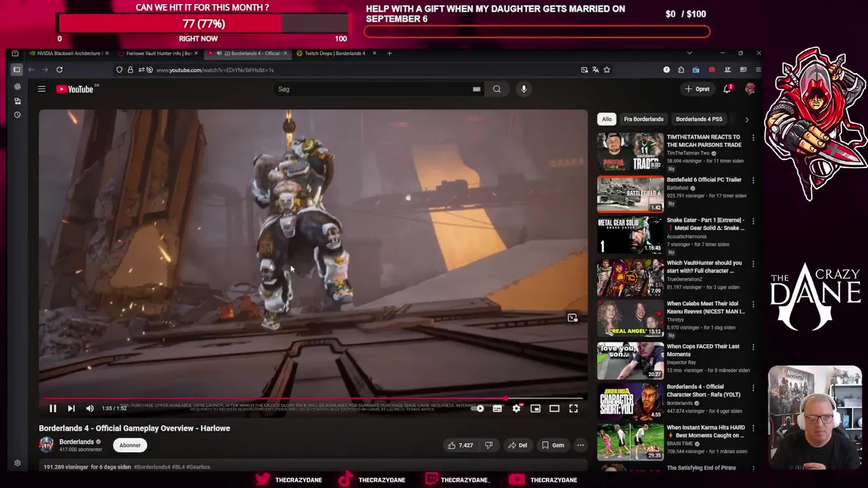The width and height of the screenshot is (868, 488).
Task: Open YouTube notifications bell
Action: (x=727, y=89)
